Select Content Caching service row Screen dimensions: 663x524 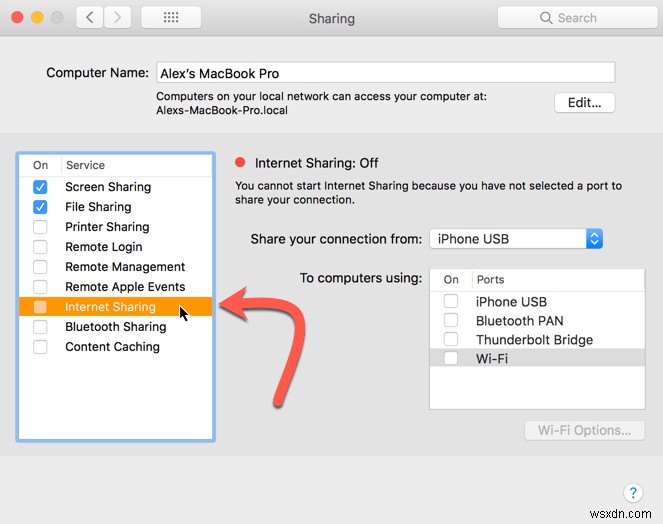point(115,347)
